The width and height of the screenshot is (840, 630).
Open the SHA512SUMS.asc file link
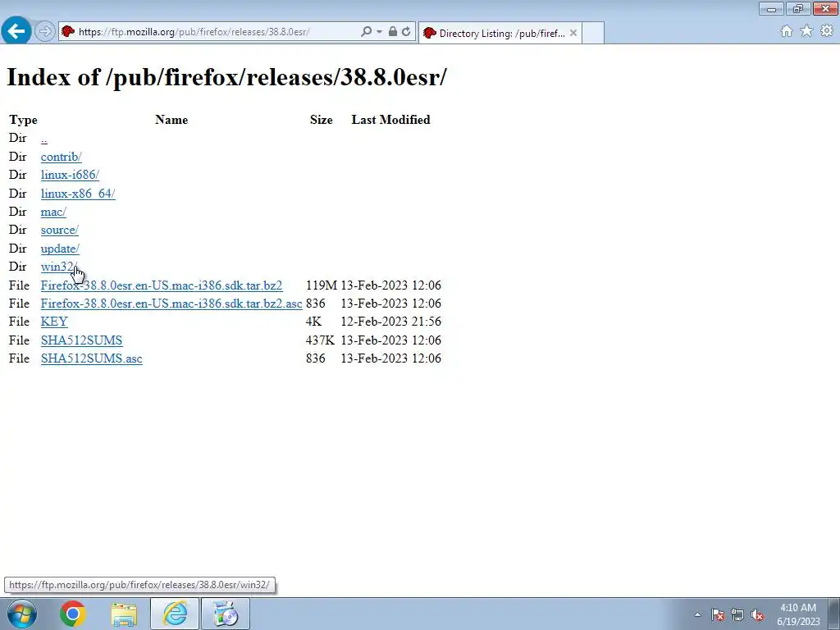coord(92,358)
